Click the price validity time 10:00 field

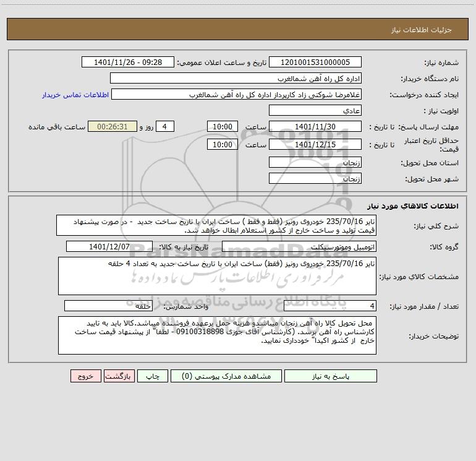click(222, 144)
